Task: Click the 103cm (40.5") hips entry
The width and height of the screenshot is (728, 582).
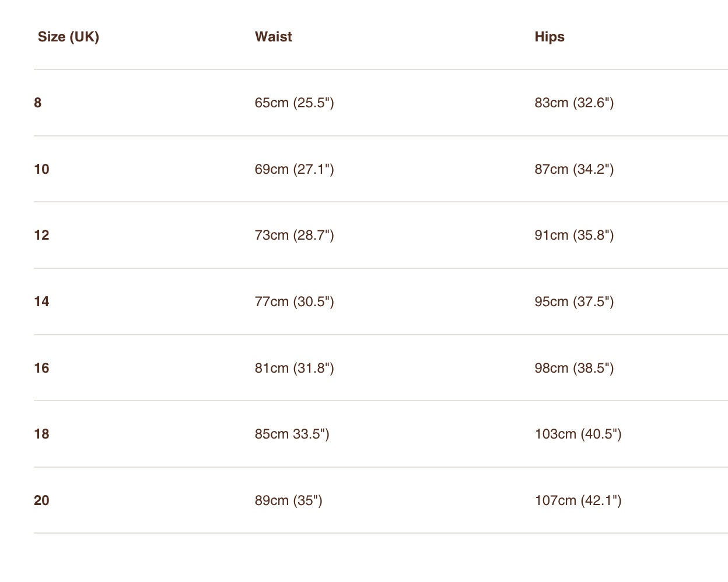Action: [x=578, y=434]
